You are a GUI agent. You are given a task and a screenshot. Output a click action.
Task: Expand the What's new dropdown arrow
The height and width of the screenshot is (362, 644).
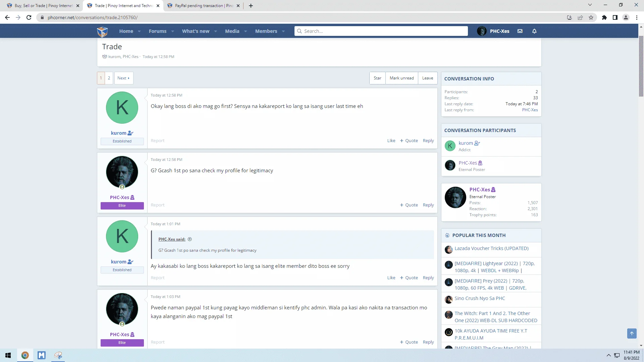pos(216,32)
